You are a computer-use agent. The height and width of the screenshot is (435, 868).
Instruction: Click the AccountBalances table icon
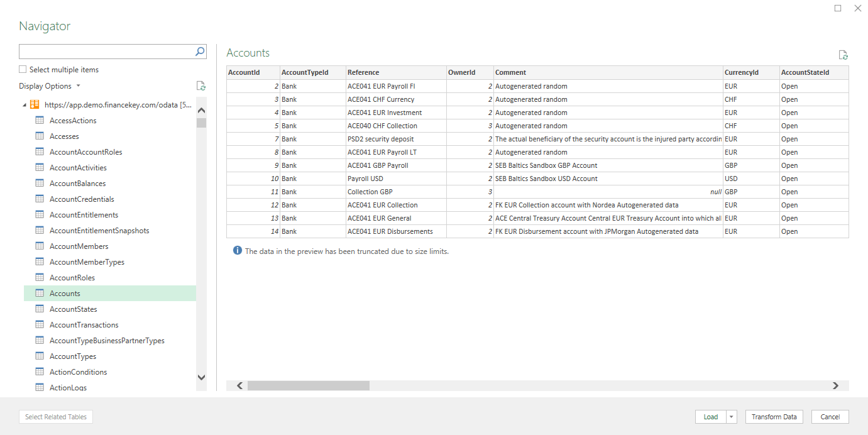click(40, 184)
